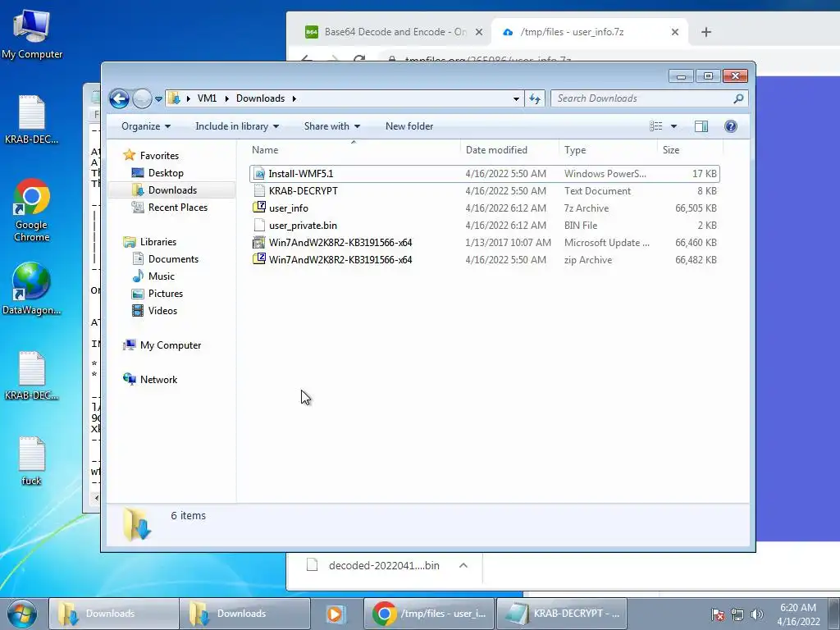The image size is (840, 630).
Task: Open Recent Places in sidebar
Action: click(177, 208)
